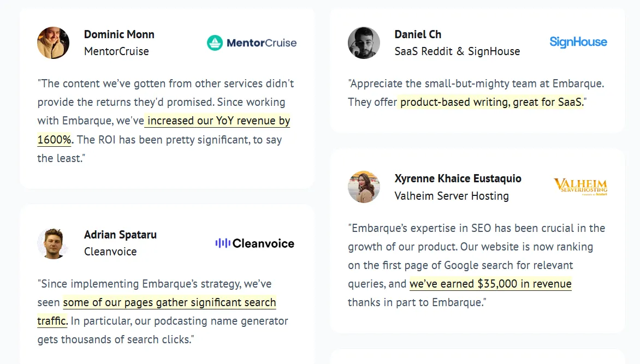Click the name Daniel Ch
The image size is (640, 364).
(418, 34)
